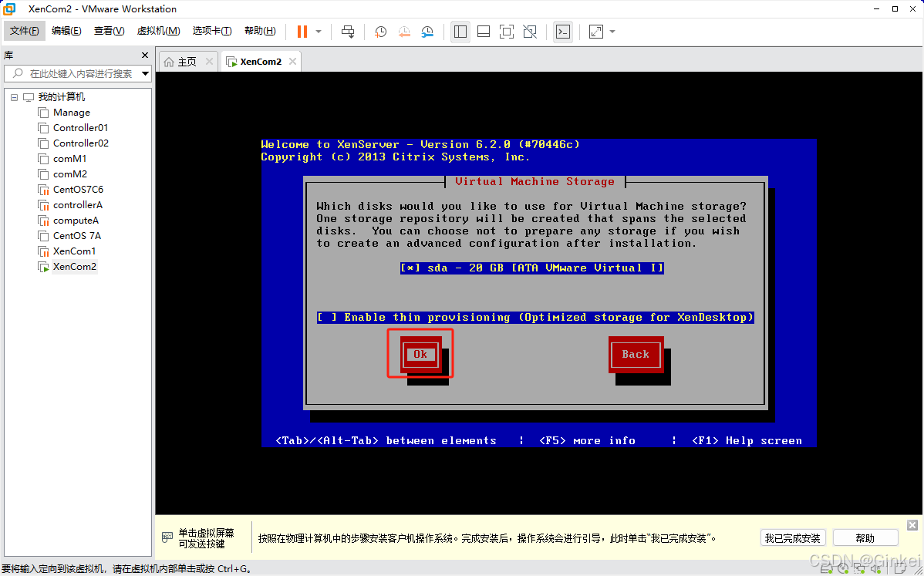
Task: Open the 选项卡(T) menu
Action: pos(212,31)
